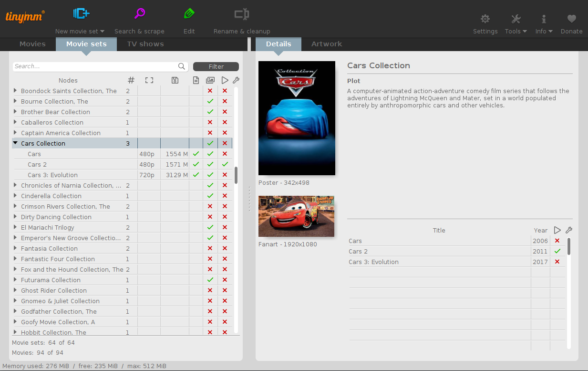Click the green images checkmark for Cars 3: Evolution
Image resolution: width=588 pixels, height=371 pixels.
pyautogui.click(x=210, y=175)
